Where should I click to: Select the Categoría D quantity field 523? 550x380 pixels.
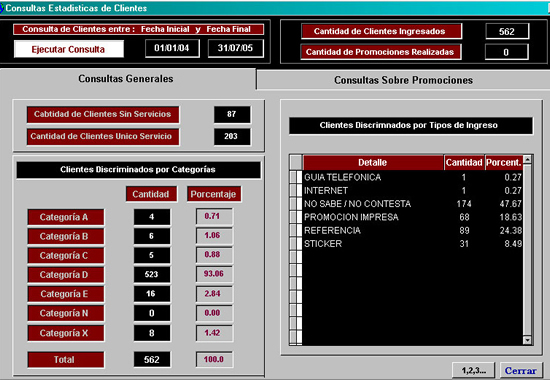pyautogui.click(x=152, y=274)
